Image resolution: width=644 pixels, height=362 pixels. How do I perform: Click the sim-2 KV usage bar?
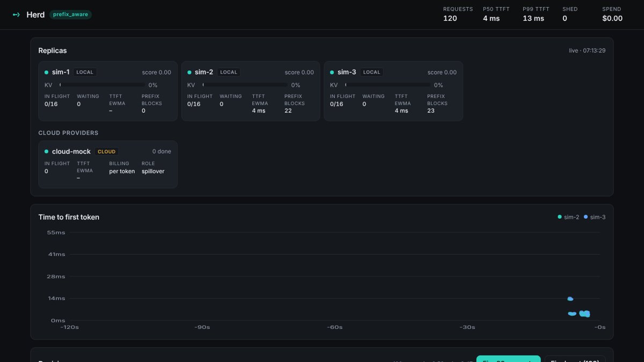245,85
